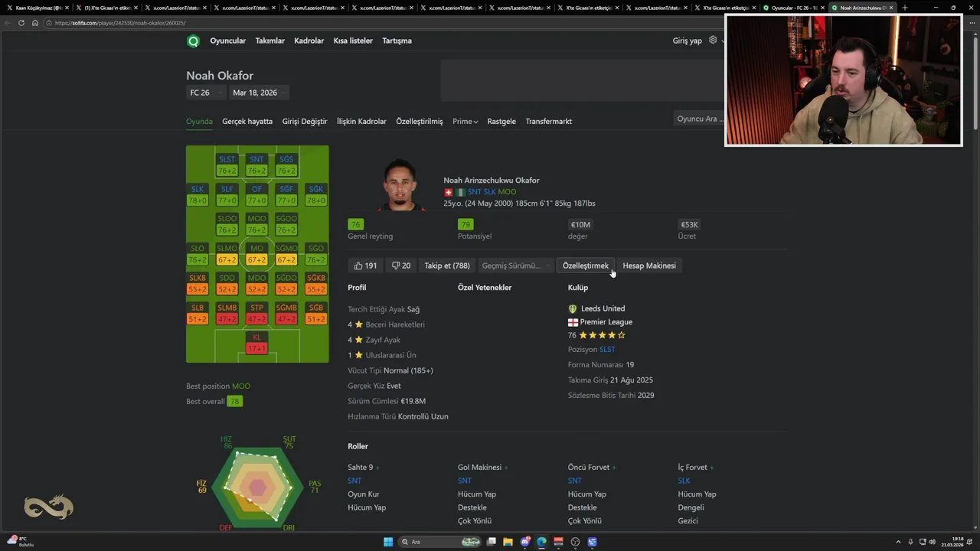Click the Takip et (788) button
This screenshot has height=551, width=980.
447,266
